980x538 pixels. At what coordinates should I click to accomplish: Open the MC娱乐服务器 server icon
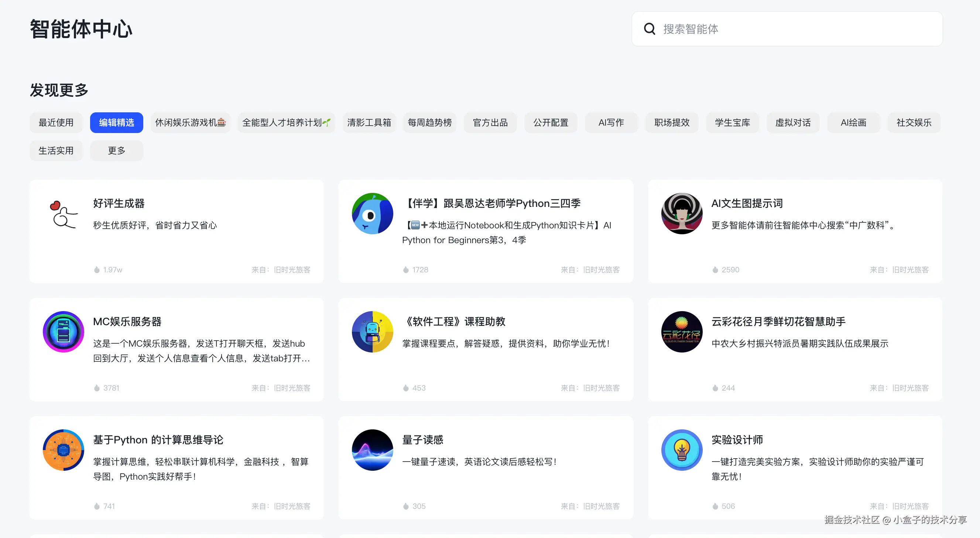63,332
